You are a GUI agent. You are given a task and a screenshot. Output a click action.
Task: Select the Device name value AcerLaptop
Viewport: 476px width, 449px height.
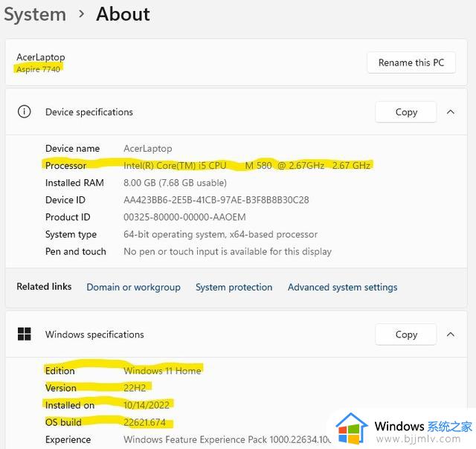coord(147,149)
